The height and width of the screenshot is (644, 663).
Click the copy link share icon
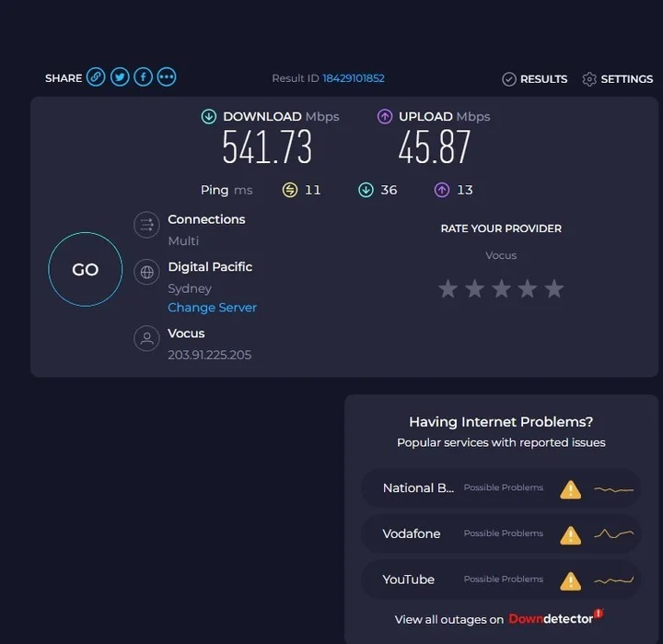click(96, 77)
